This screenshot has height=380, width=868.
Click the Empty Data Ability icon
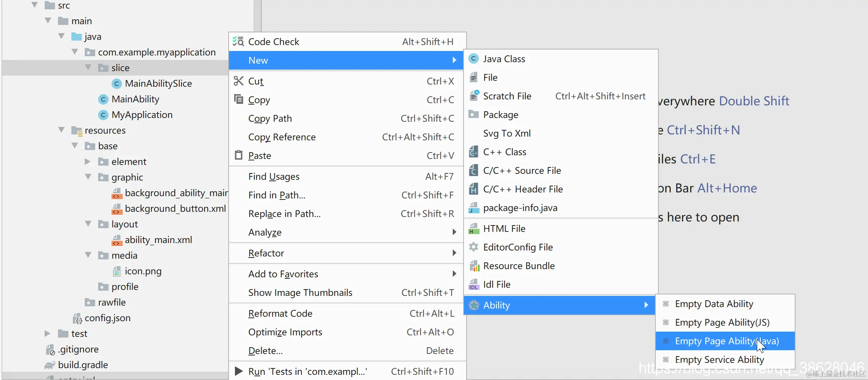(x=666, y=304)
